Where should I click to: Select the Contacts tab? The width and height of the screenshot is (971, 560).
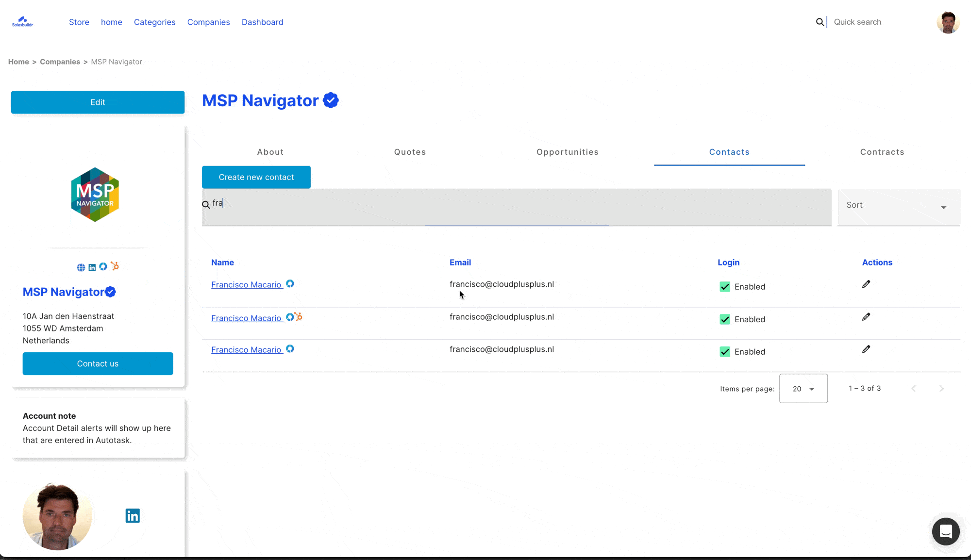pos(729,152)
